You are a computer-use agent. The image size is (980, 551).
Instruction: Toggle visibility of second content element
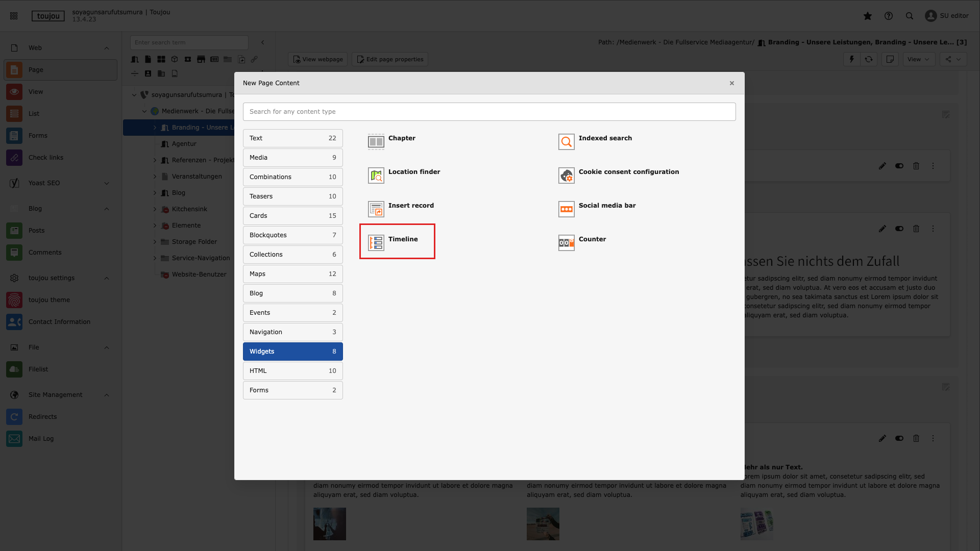[x=899, y=229]
